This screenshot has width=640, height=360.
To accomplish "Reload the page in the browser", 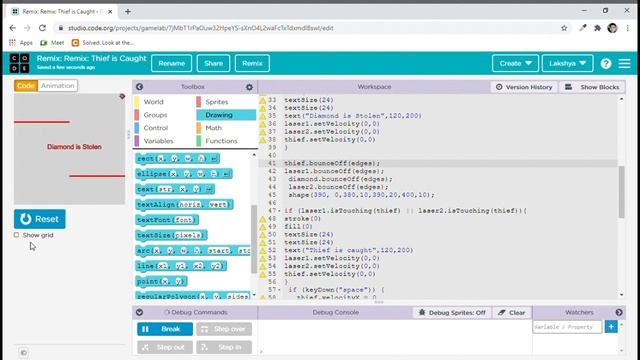I will click(x=42, y=28).
